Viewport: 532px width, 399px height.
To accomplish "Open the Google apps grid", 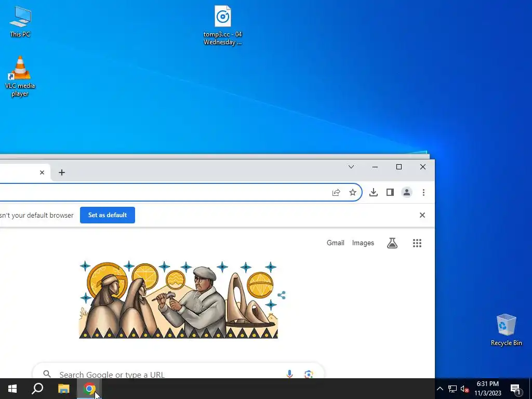I will click(x=417, y=243).
